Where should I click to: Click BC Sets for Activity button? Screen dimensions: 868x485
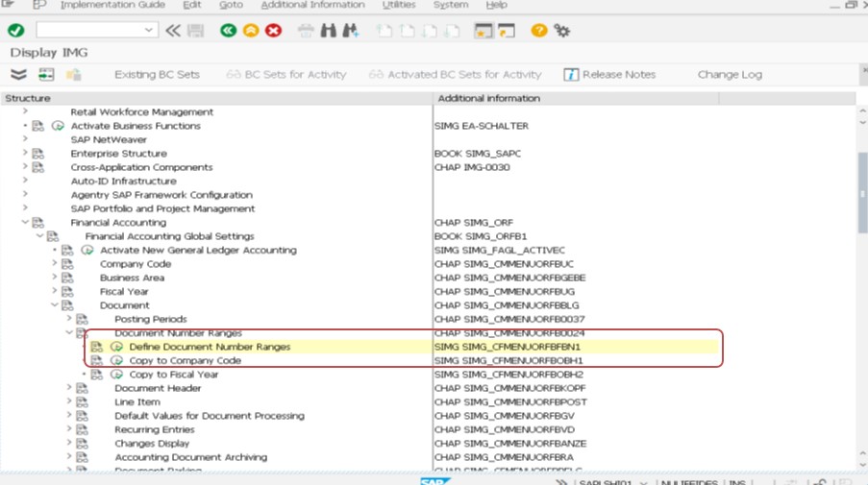[286, 75]
